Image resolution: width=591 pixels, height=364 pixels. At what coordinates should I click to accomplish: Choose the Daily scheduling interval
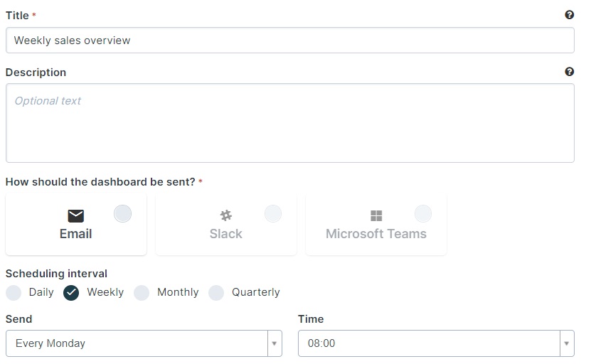click(14, 293)
